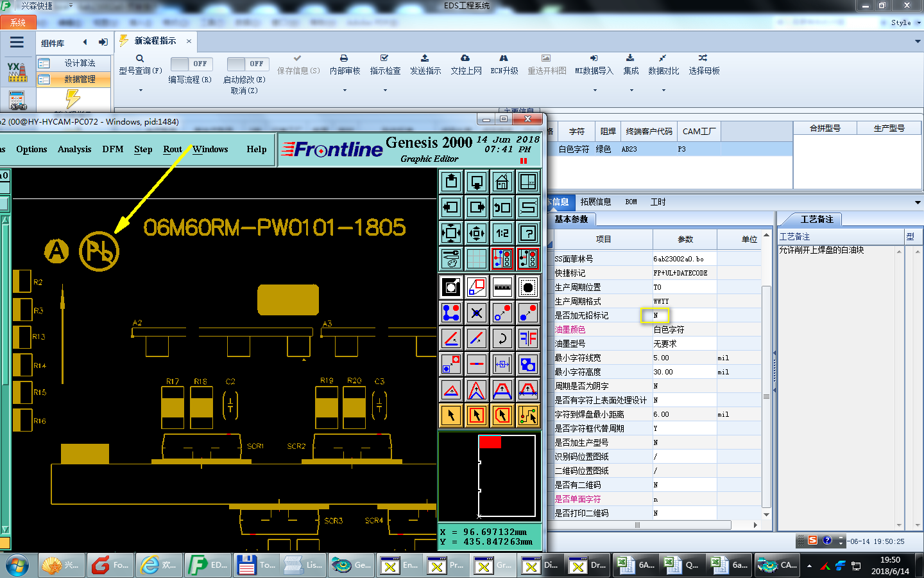
Task: Click the pan down icon in Genesis toolbar
Action: point(477,182)
